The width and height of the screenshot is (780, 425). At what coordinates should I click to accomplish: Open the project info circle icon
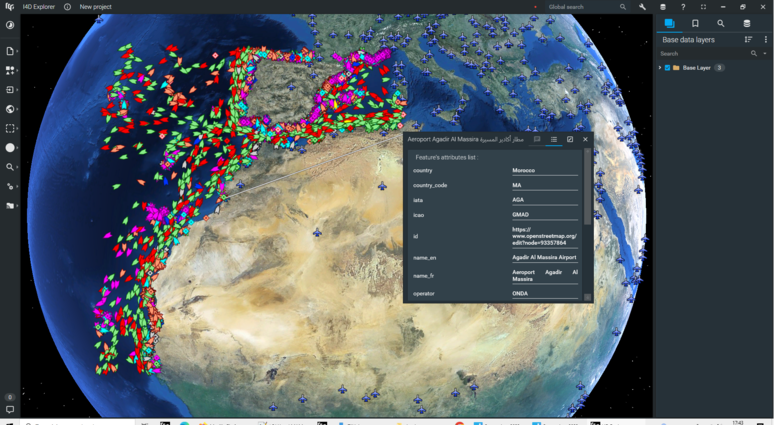pyautogui.click(x=67, y=7)
